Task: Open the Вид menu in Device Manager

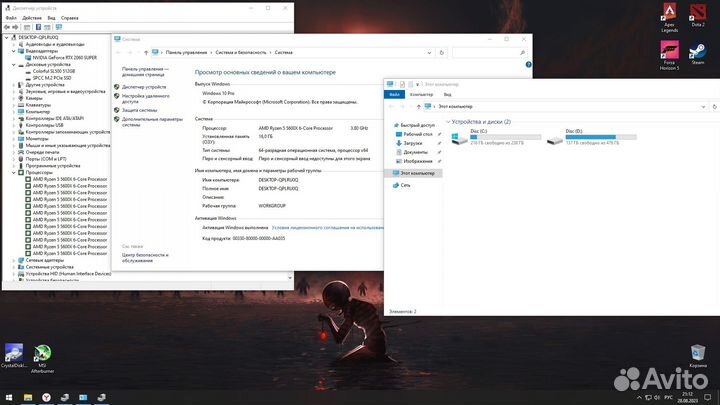Action: tap(51, 18)
